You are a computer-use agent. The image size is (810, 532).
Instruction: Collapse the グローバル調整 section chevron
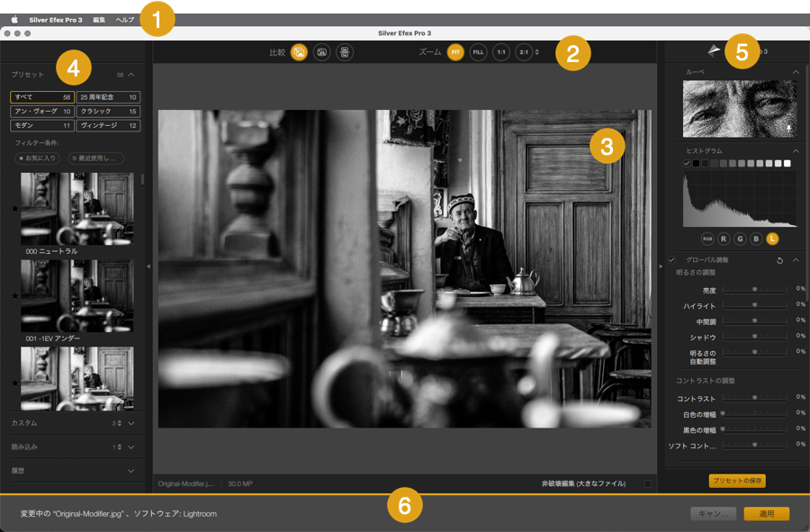pos(796,260)
